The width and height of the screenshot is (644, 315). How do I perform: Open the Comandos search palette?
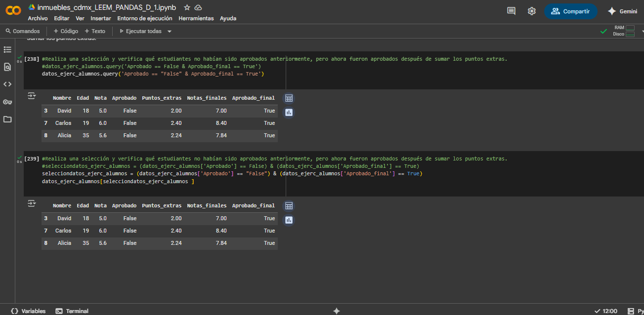click(x=23, y=31)
